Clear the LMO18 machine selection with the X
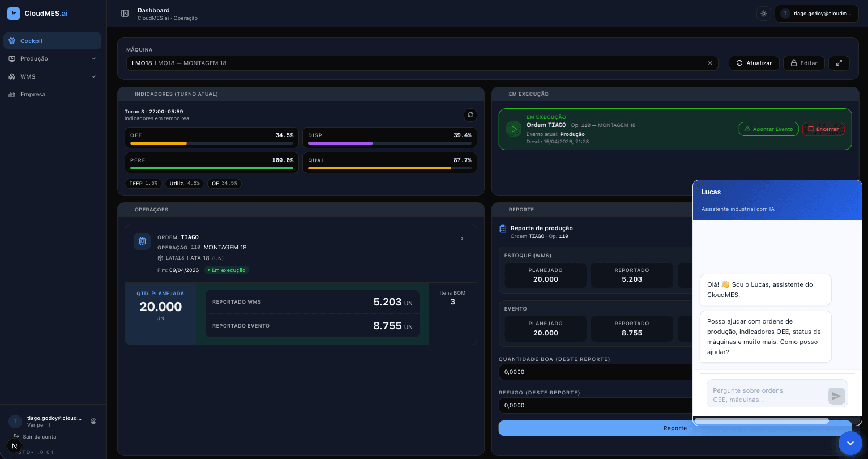This screenshot has height=459, width=868. tap(710, 63)
